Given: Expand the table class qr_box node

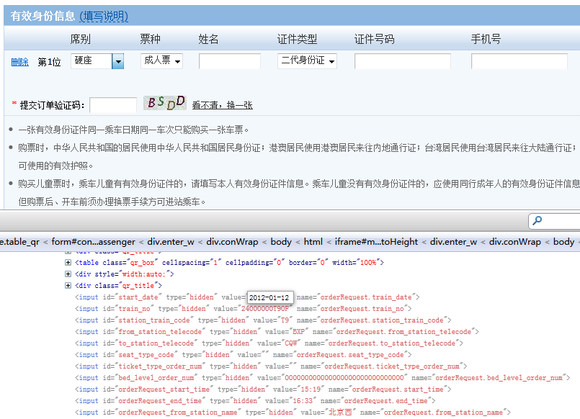Looking at the screenshot, I should (68, 262).
